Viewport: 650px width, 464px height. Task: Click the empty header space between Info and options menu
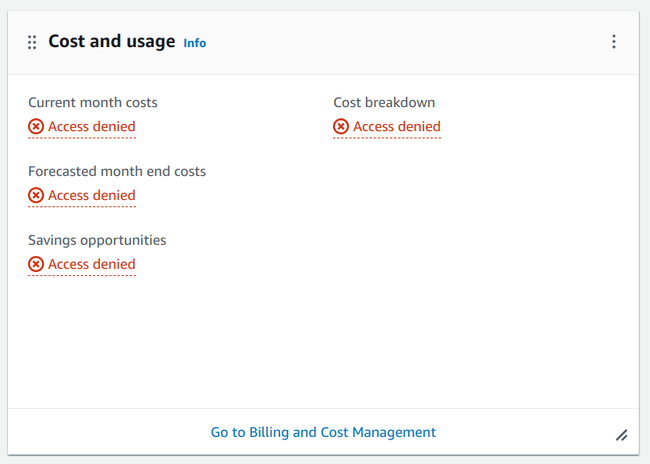400,42
